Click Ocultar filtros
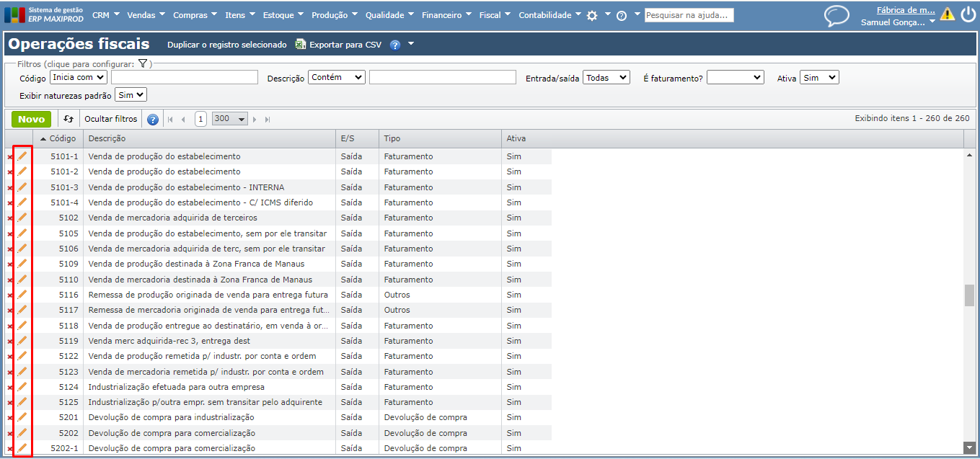 (x=110, y=119)
